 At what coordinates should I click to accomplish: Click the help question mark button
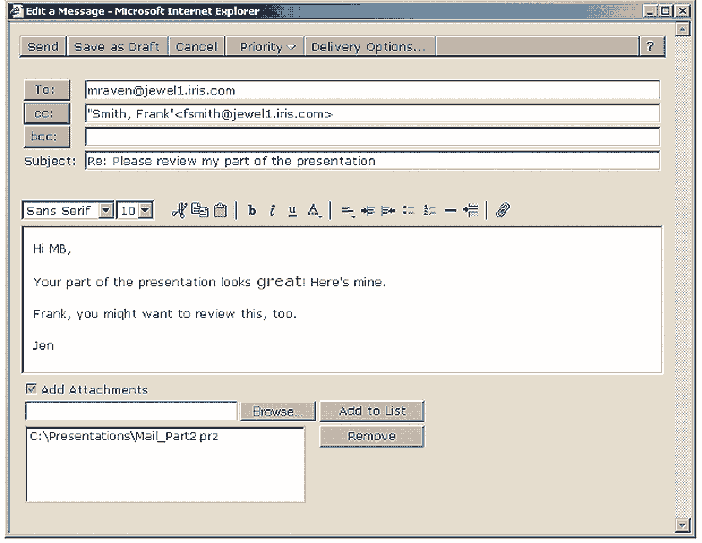(x=651, y=47)
